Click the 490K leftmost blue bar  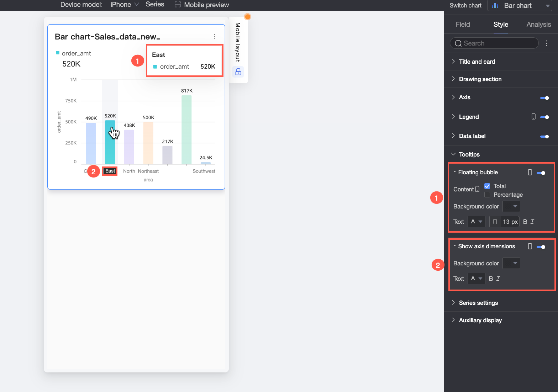[91, 144]
